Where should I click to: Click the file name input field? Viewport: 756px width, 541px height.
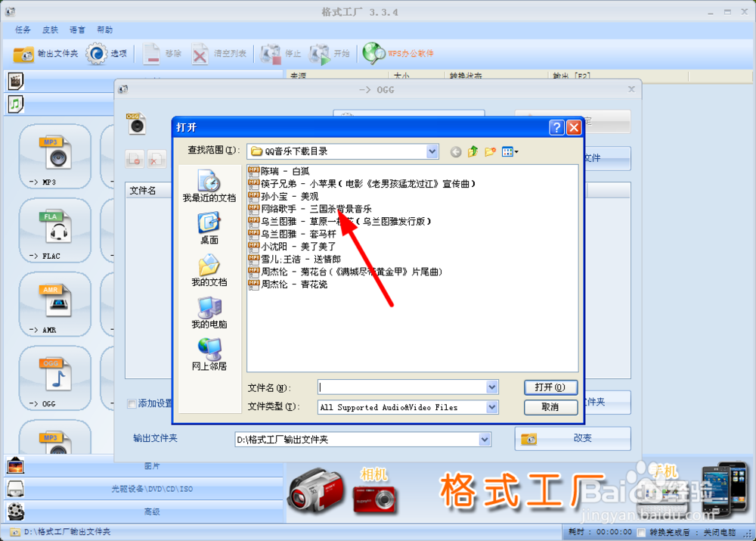402,387
